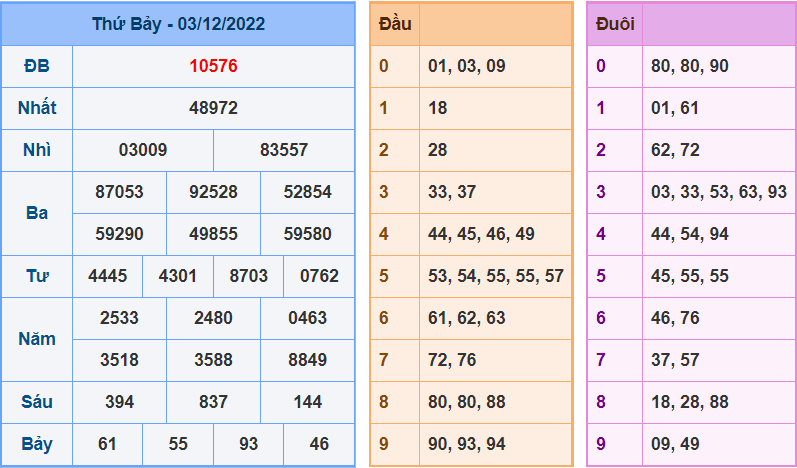Select fifth prize number 2533
The height and width of the screenshot is (468, 797).
[x=119, y=318]
